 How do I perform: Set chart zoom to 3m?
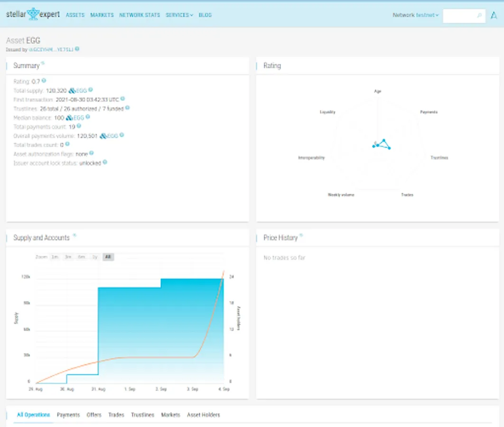pos(68,257)
